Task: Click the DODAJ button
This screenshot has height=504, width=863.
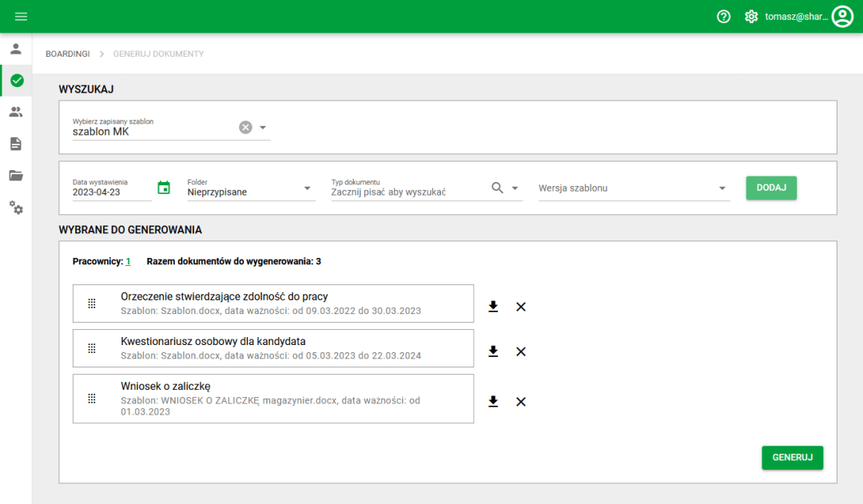Action: [x=771, y=188]
